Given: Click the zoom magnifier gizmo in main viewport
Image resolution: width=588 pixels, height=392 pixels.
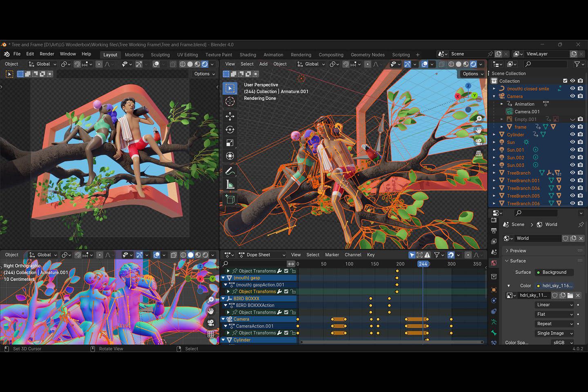Looking at the screenshot, I should pos(479,118).
